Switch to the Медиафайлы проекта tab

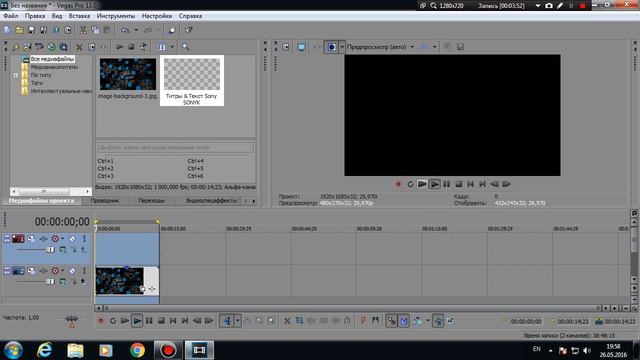(x=42, y=201)
